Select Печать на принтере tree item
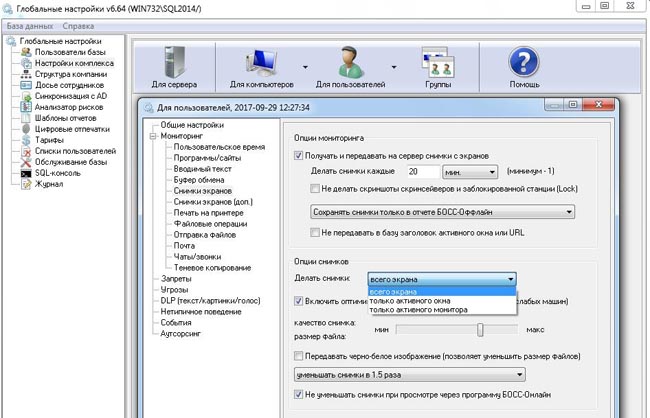The image size is (650, 418). click(x=209, y=213)
